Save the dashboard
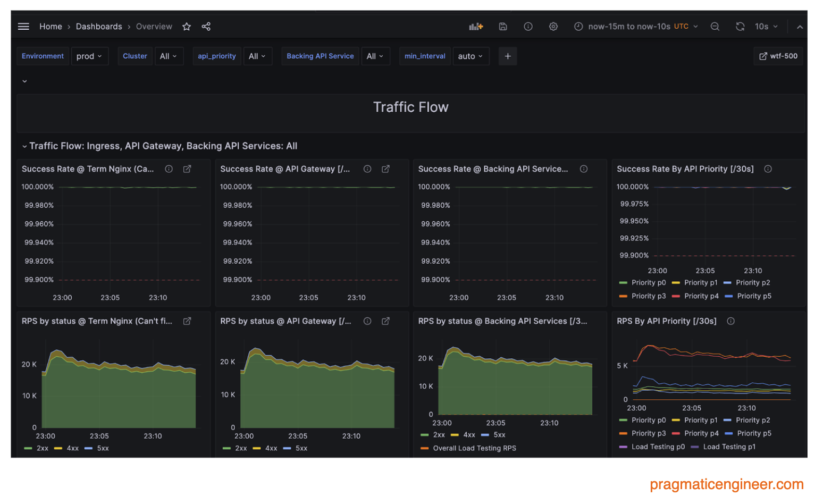823x504 pixels. [503, 27]
